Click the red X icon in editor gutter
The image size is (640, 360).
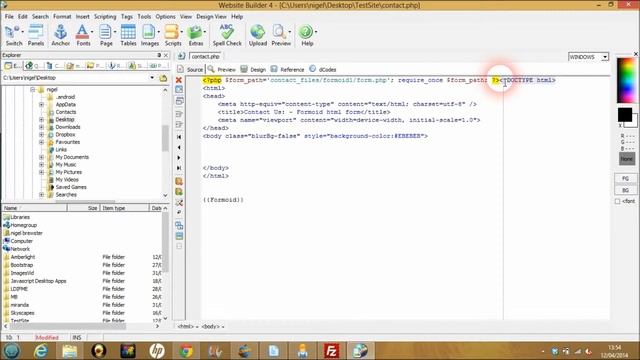(179, 80)
